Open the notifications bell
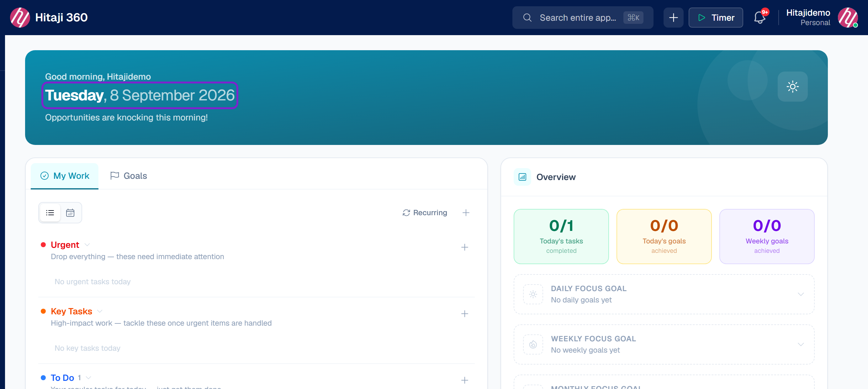 pos(759,18)
